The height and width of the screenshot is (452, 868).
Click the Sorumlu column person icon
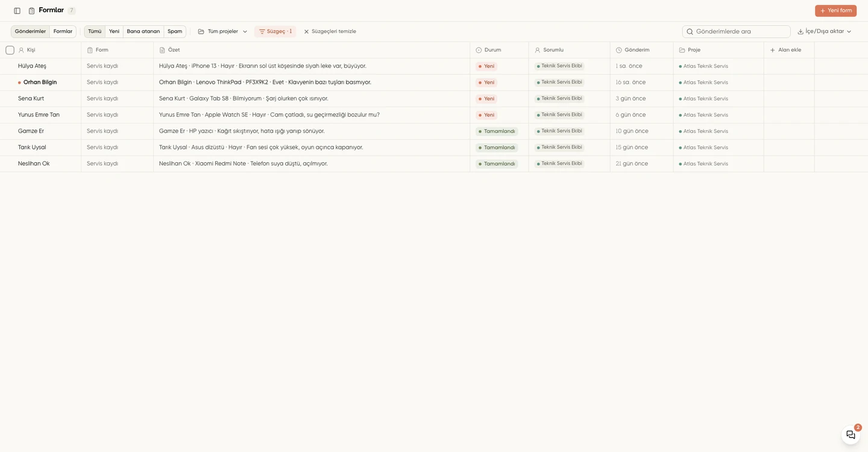538,50
